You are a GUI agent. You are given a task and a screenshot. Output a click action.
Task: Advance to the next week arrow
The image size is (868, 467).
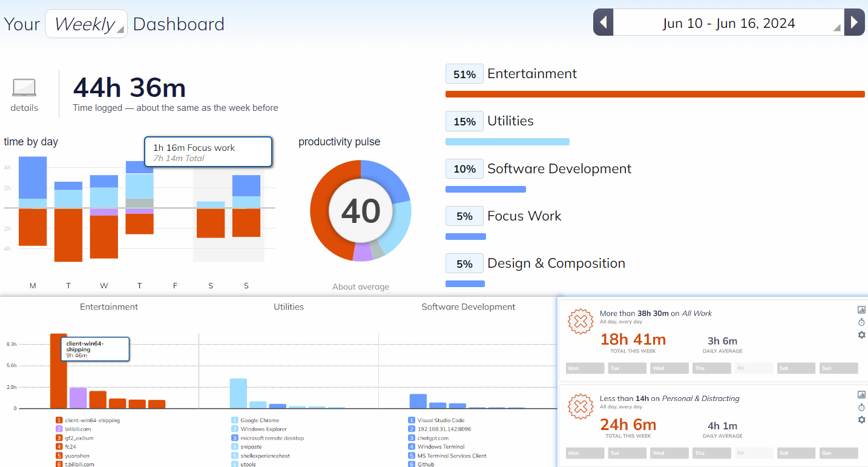[854, 23]
